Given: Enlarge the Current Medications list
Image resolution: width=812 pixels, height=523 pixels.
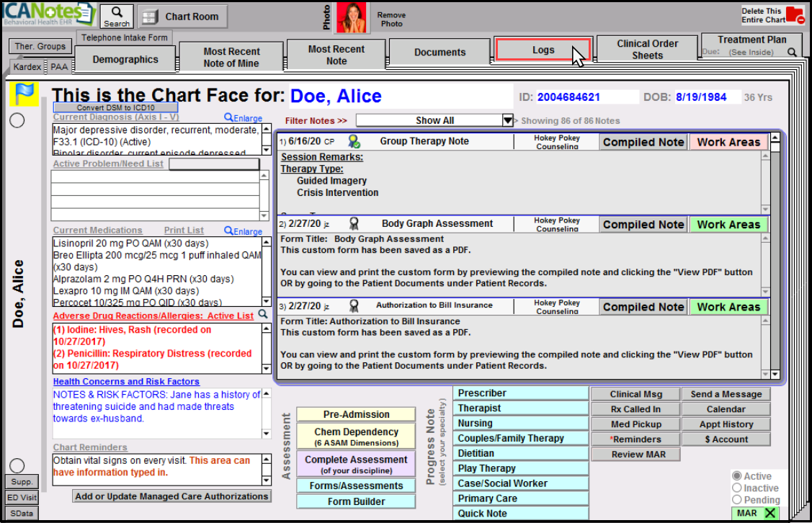Looking at the screenshot, I should point(243,231).
